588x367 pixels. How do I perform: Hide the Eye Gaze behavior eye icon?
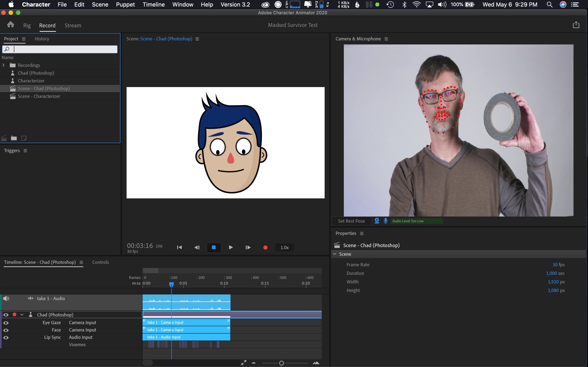(x=6, y=323)
